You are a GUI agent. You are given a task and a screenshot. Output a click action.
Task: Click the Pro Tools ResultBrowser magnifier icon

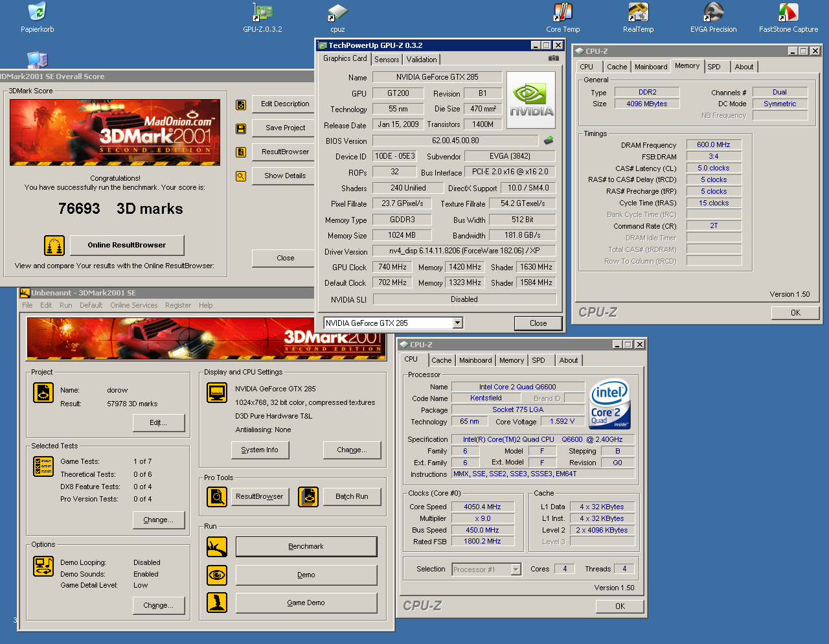[217, 497]
